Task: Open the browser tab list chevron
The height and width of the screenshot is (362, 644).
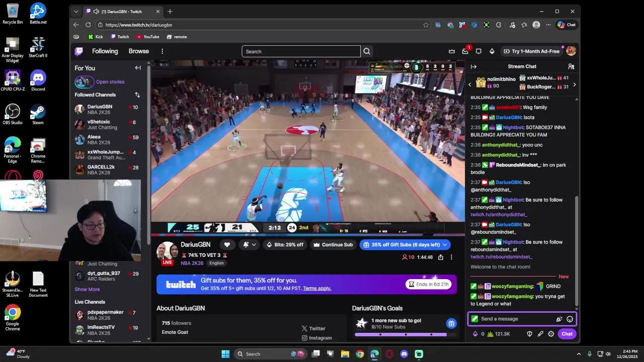Action: pyautogui.click(x=76, y=11)
